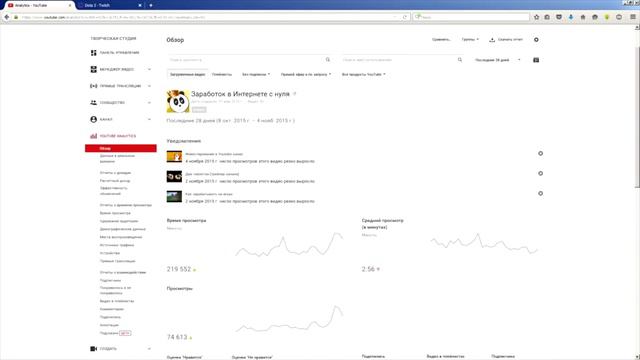Open the subscription status filter dropdown

pyautogui.click(x=256, y=75)
